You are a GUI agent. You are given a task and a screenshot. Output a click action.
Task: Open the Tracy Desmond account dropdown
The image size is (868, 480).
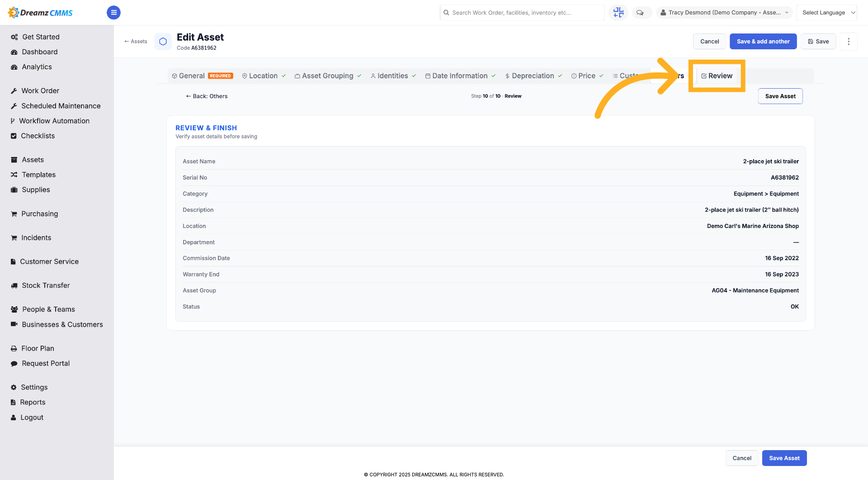(724, 13)
